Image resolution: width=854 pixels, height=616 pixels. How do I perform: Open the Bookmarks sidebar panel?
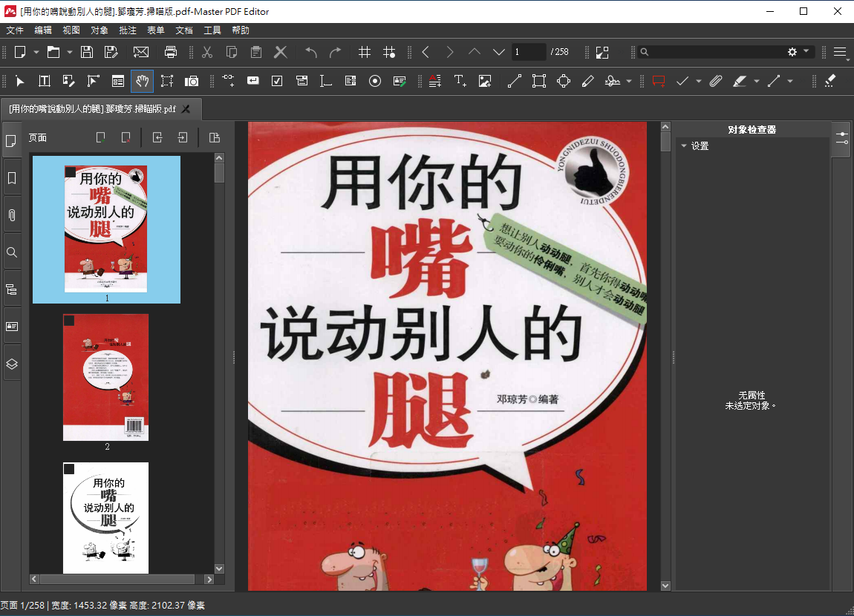(x=11, y=178)
